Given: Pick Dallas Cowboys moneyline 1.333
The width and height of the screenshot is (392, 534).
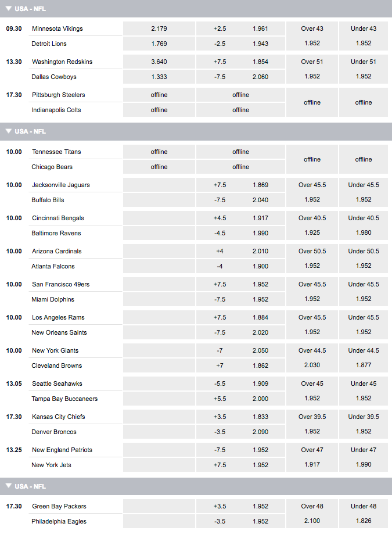Looking at the screenshot, I should tap(159, 77).
